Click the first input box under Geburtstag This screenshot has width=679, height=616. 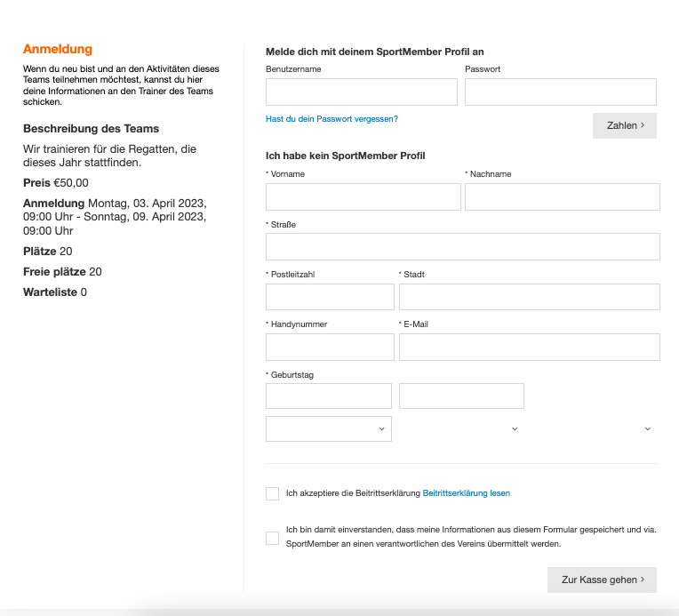[x=329, y=396]
